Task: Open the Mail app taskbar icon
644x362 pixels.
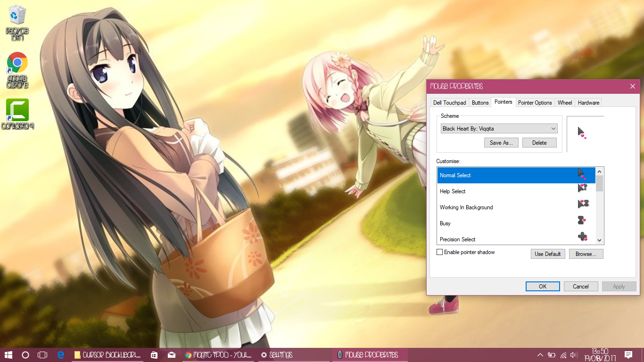Action: 172,355
